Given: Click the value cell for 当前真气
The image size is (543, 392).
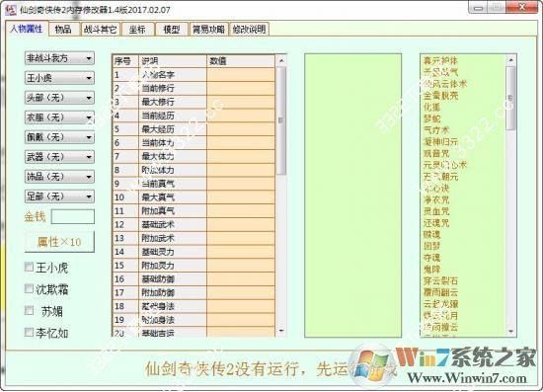Looking at the screenshot, I should [241, 184].
